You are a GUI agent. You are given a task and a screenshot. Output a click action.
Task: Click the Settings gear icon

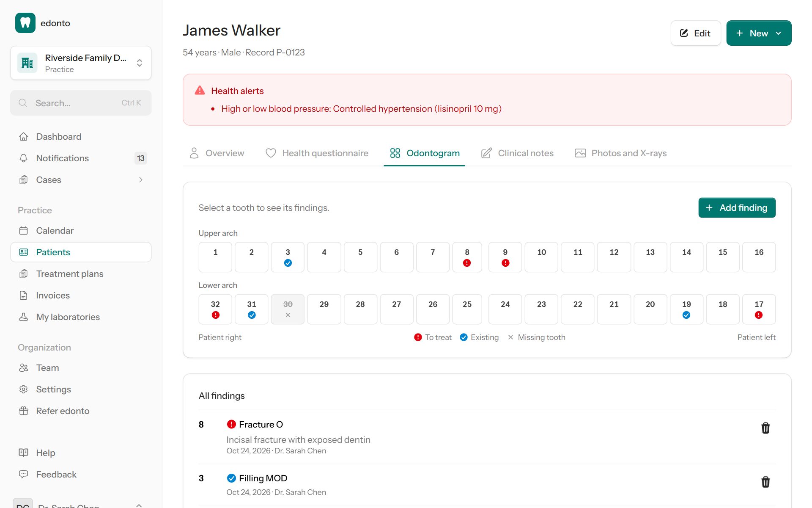click(x=24, y=389)
